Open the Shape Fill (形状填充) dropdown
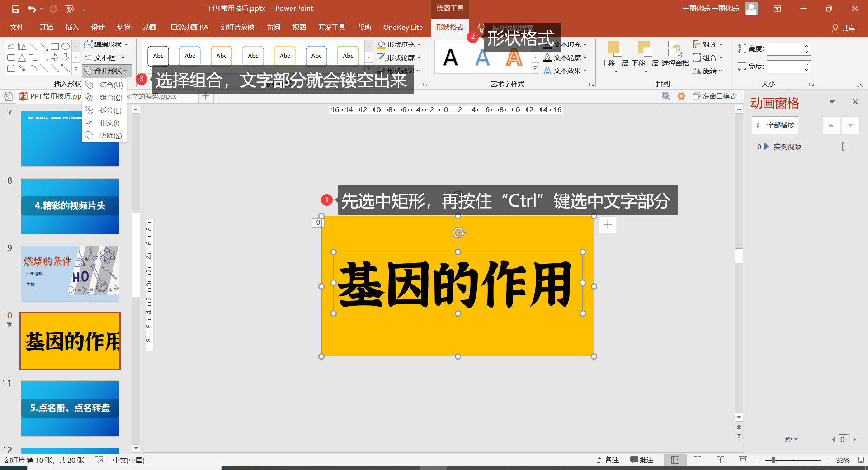Image resolution: width=868 pixels, height=470 pixels. pos(399,44)
